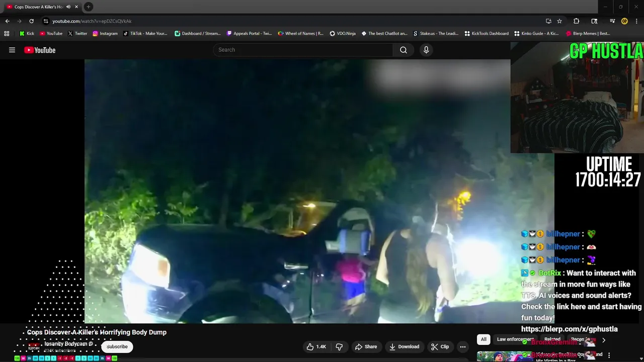Go back in browser
The height and width of the screenshot is (362, 644).
(7, 21)
